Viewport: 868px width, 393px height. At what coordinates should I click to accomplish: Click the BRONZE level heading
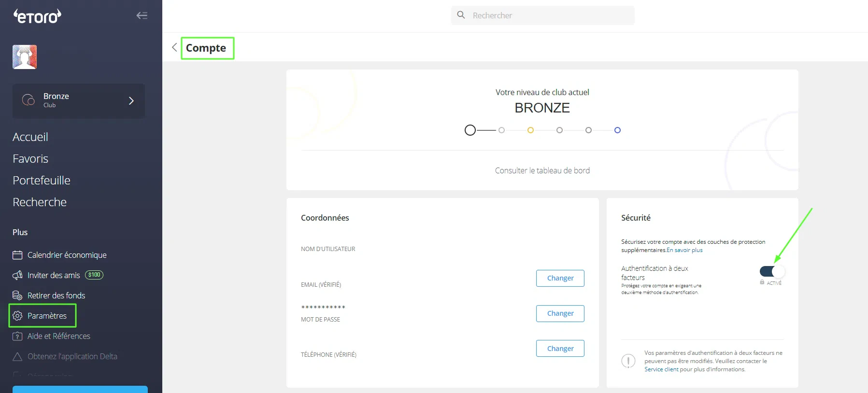[542, 108]
